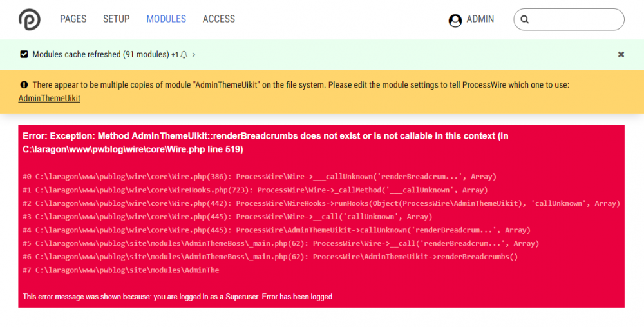Open the AdminThemeUikit settings link
Image resolution: width=644 pixels, height=327 pixels.
tap(49, 99)
